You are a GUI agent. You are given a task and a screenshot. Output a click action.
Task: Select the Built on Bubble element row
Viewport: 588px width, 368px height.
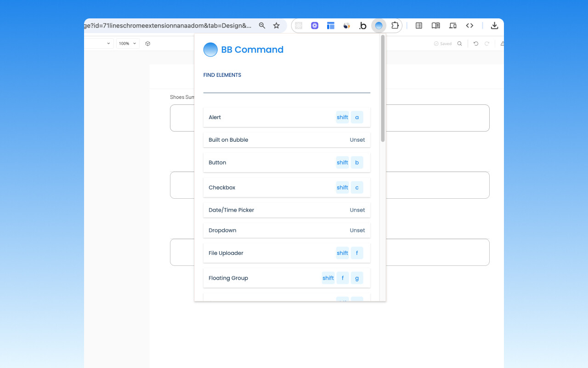(x=287, y=140)
